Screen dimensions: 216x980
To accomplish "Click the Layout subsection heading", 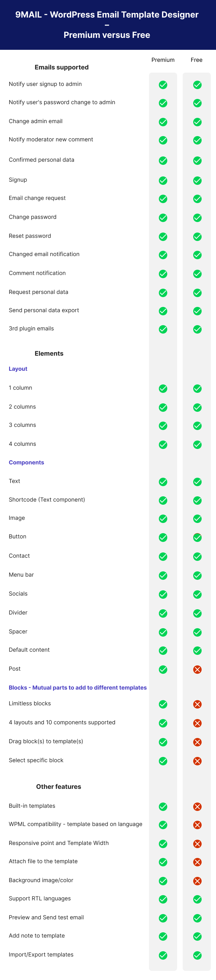I will [18, 369].
